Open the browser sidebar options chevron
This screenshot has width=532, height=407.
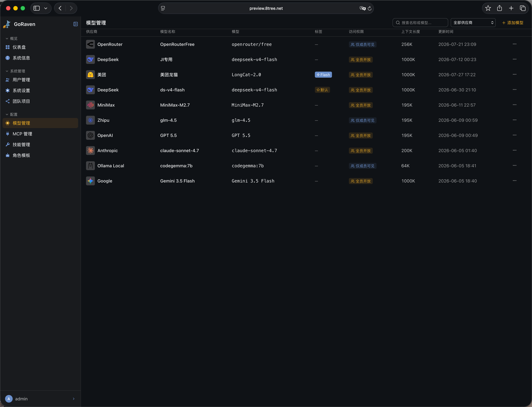[46, 8]
